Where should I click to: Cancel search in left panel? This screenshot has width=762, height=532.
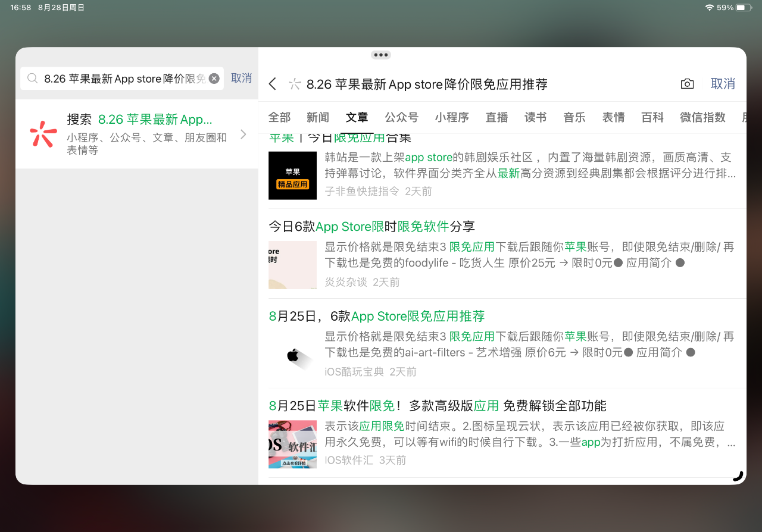[x=241, y=78]
